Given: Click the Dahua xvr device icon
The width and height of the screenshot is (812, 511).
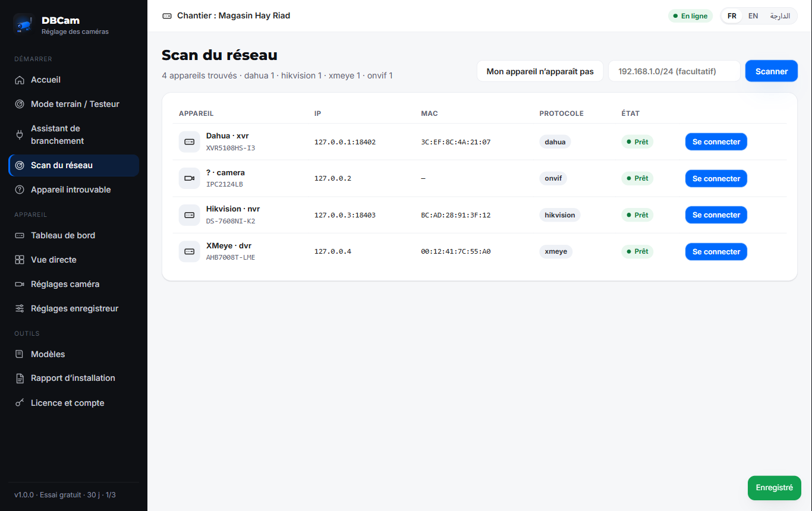Looking at the screenshot, I should (x=190, y=142).
